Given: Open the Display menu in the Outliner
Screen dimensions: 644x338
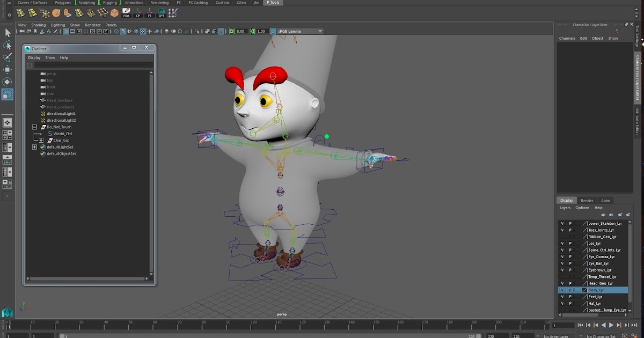Looking at the screenshot, I should [34, 57].
